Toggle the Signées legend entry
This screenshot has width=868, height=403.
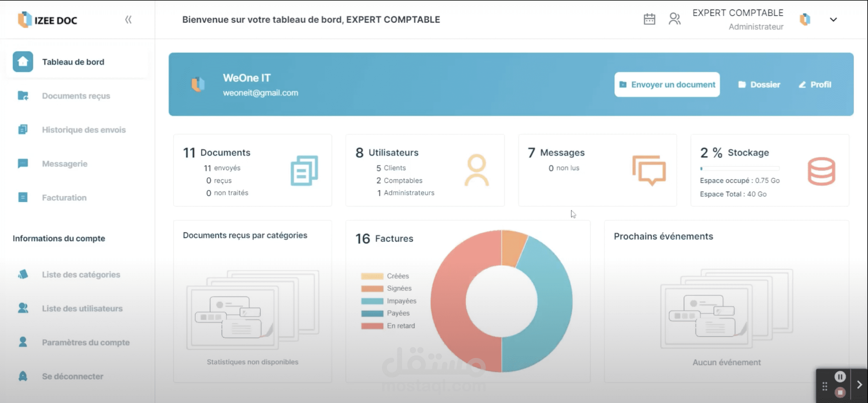tap(399, 288)
